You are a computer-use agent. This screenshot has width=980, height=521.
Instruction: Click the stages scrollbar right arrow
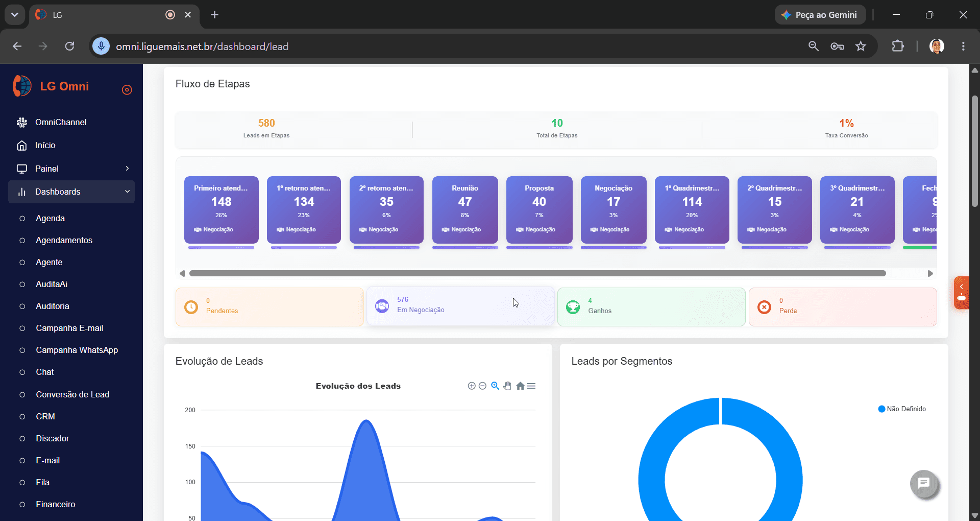930,273
